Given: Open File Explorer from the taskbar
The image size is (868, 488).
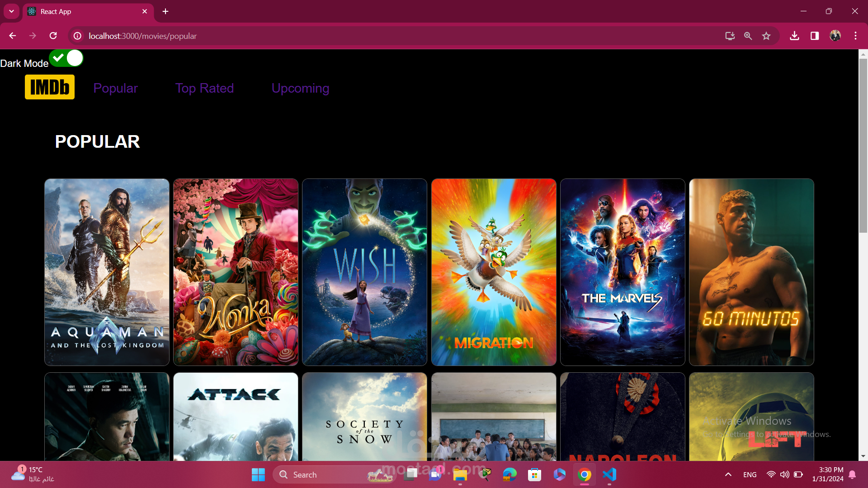Looking at the screenshot, I should [460, 475].
